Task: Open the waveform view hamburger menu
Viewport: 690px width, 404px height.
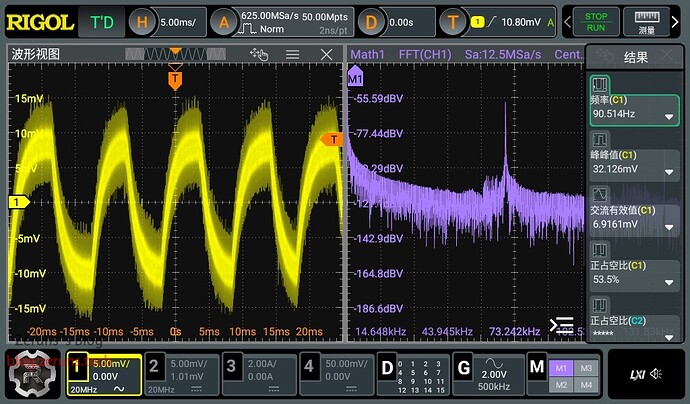Action: point(293,55)
